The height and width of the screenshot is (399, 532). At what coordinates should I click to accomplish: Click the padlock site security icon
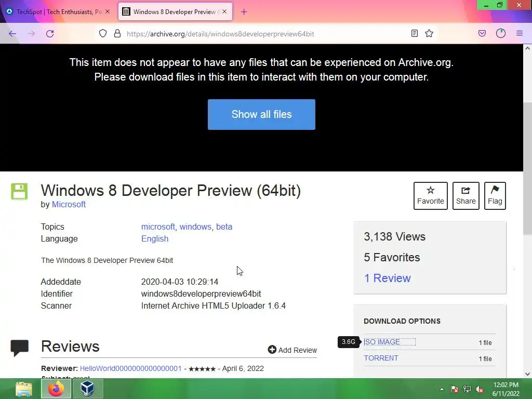pyautogui.click(x=117, y=33)
